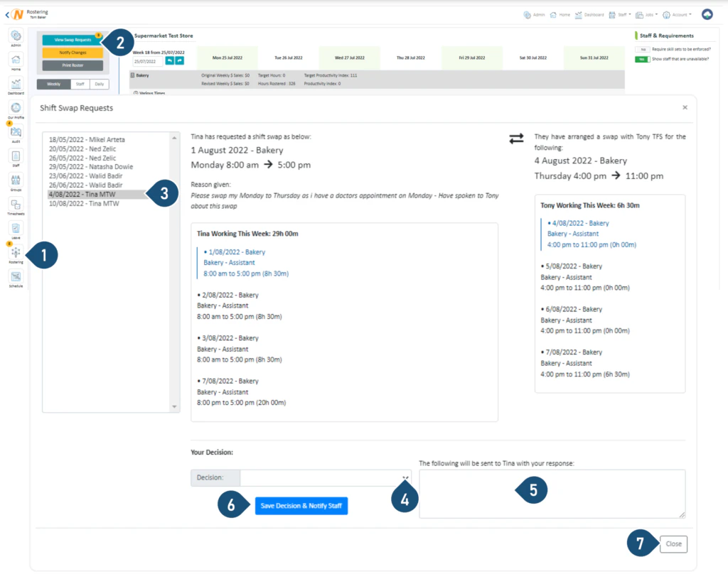Click the Mon 25 Jul 2022 column header

tap(227, 58)
